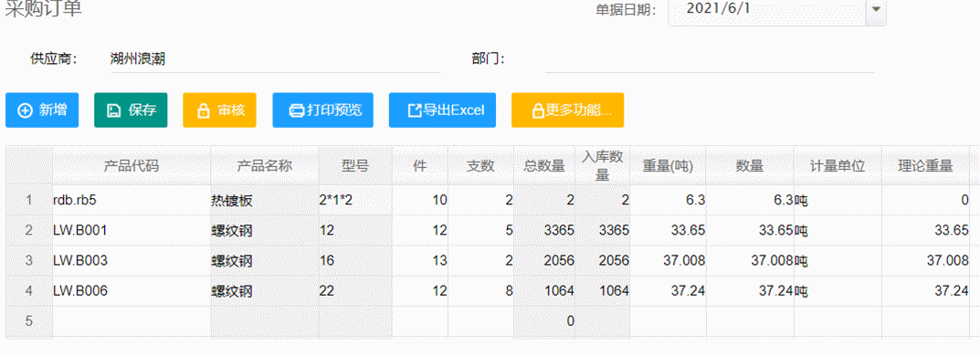Screen dimensions: 980x356
Task: Click 总数量 cell 2056
Action: pyautogui.click(x=544, y=260)
